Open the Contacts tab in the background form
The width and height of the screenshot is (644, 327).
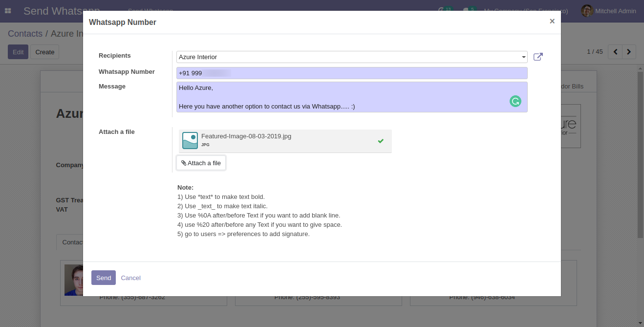pos(70,242)
